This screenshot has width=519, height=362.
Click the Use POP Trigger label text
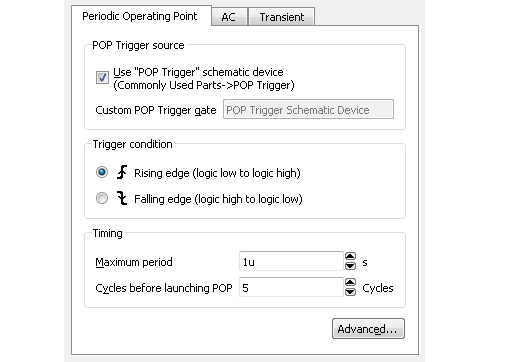(204, 78)
